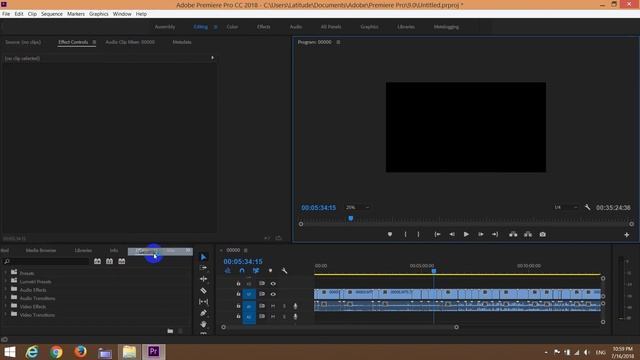The width and height of the screenshot is (640, 360).
Task: Mute the A1 audio track
Action: click(x=273, y=306)
